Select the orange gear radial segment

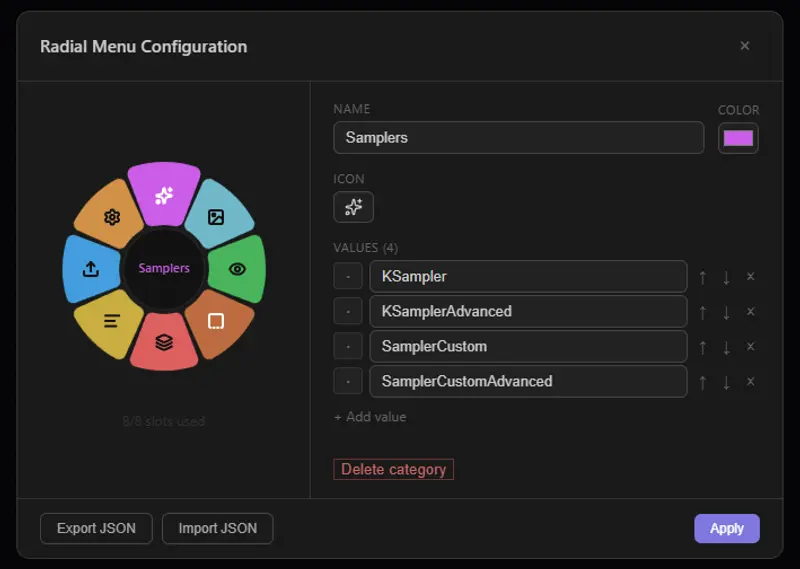(x=110, y=215)
